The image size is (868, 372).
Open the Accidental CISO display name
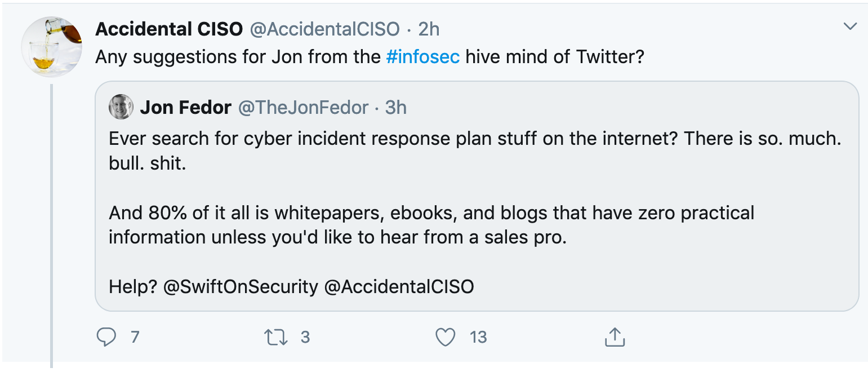click(x=169, y=29)
